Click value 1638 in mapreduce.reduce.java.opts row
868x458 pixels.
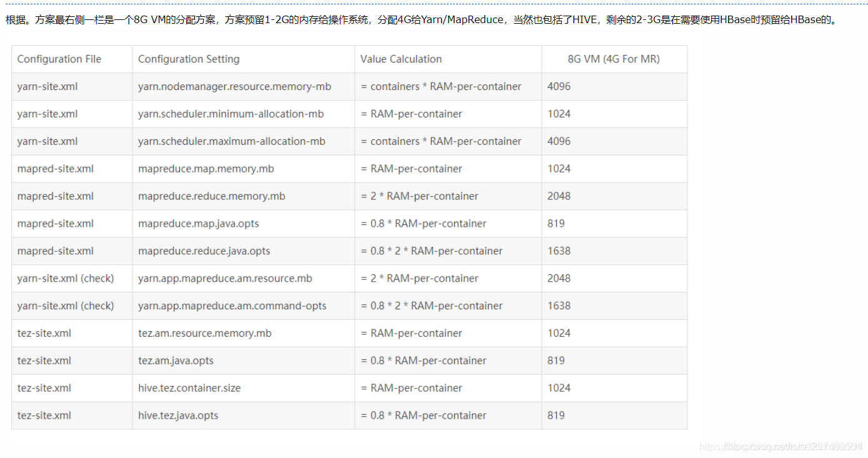[x=559, y=251]
